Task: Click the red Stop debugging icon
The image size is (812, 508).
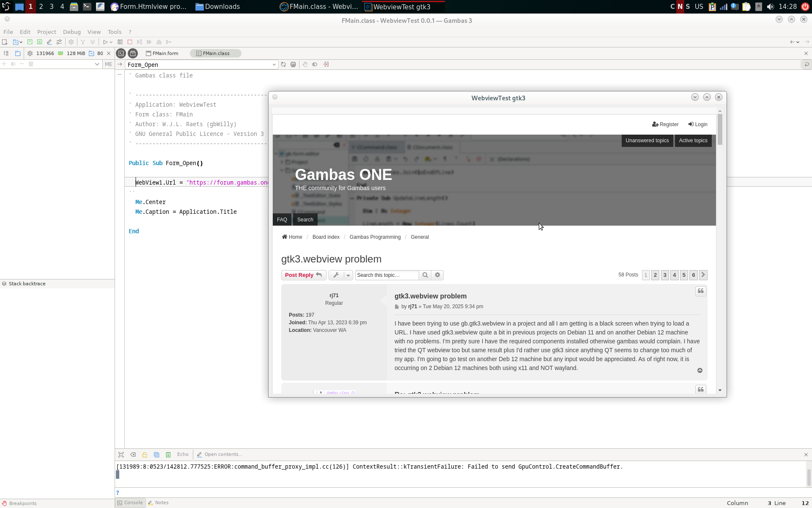Action: [x=130, y=42]
